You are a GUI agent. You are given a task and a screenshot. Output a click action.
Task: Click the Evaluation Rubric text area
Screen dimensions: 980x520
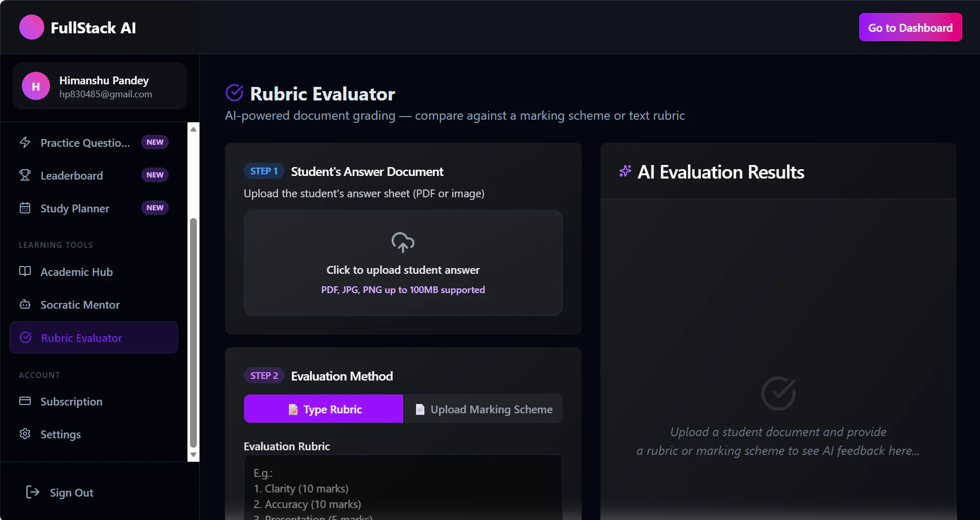(x=403, y=487)
